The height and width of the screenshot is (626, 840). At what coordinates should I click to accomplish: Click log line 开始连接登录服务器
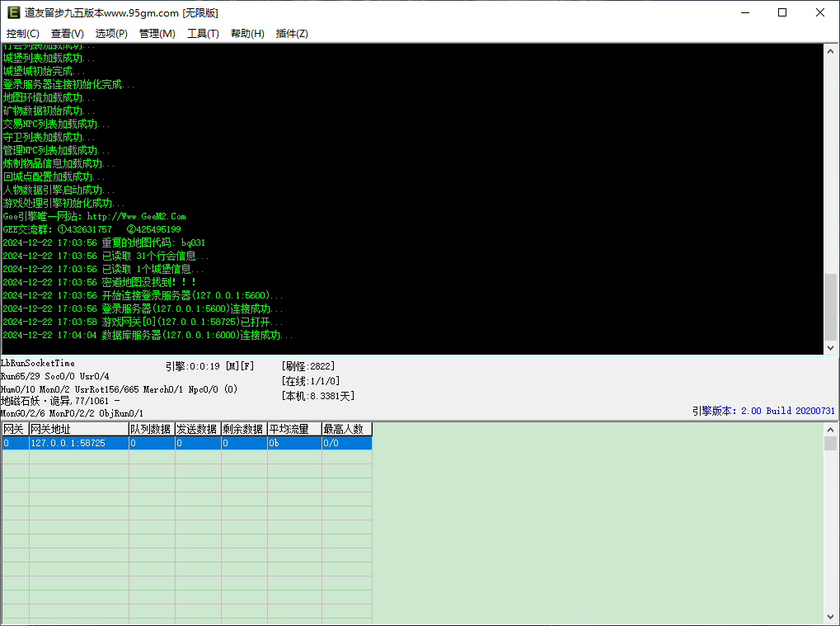(x=143, y=295)
